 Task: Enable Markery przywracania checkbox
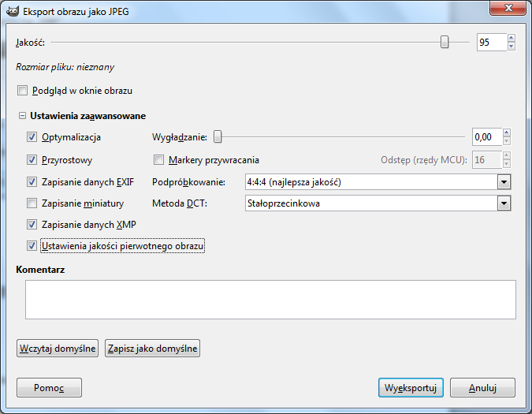[x=158, y=160]
